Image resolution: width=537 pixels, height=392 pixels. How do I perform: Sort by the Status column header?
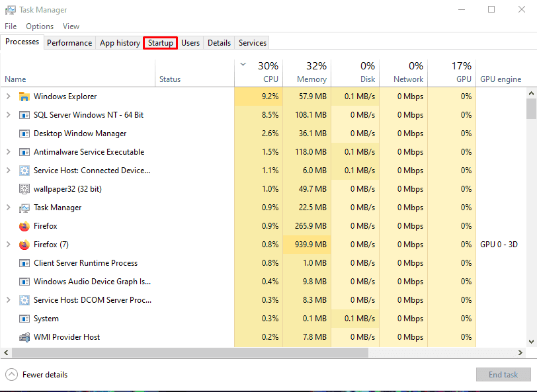pyautogui.click(x=194, y=73)
